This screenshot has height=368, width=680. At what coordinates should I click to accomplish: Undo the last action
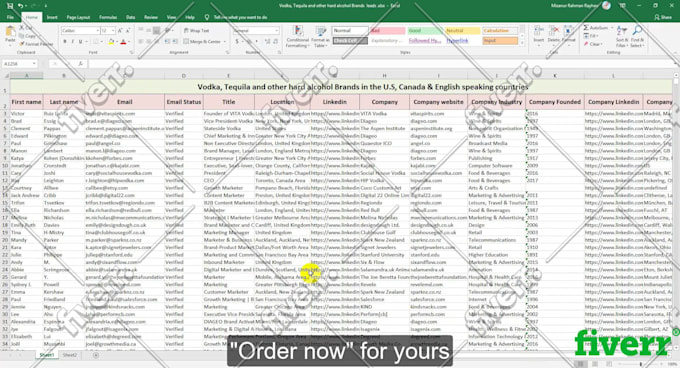click(x=20, y=6)
